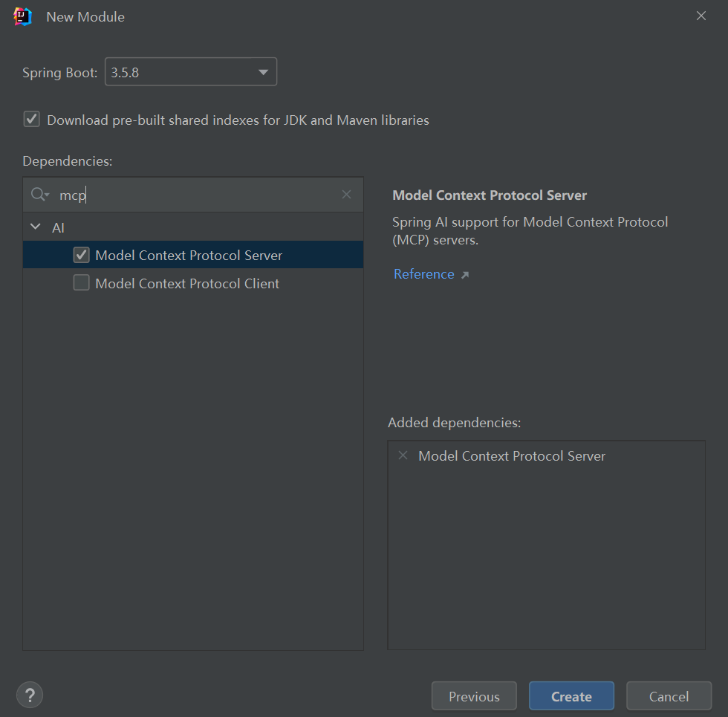Open the Reference documentation link
The image size is (728, 717).
click(x=423, y=274)
